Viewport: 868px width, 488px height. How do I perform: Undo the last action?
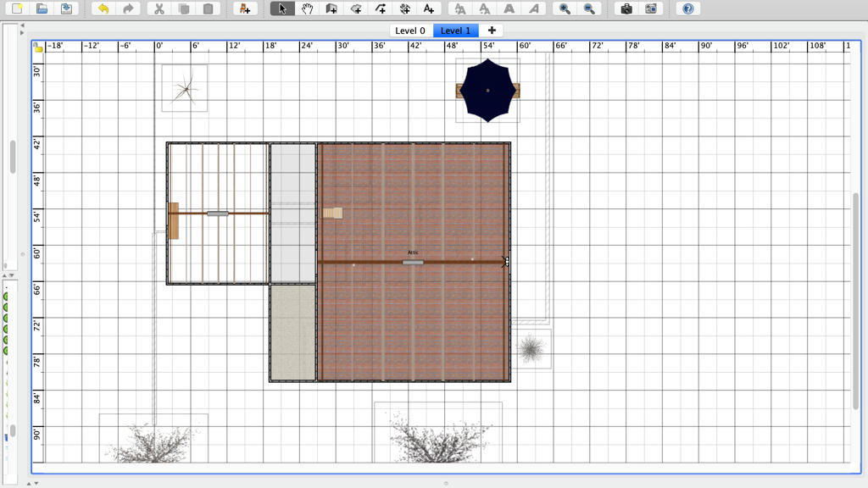click(x=103, y=8)
